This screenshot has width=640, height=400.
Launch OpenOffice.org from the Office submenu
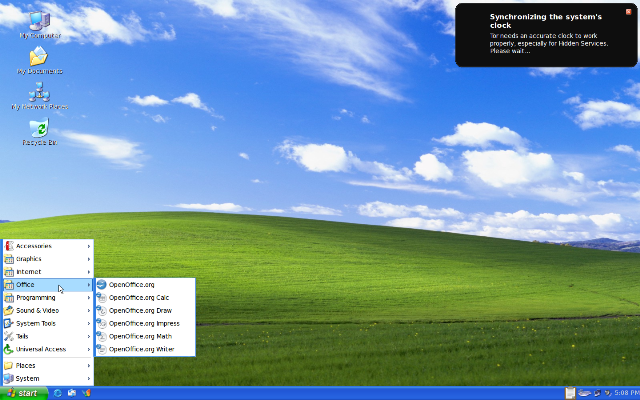click(145, 284)
